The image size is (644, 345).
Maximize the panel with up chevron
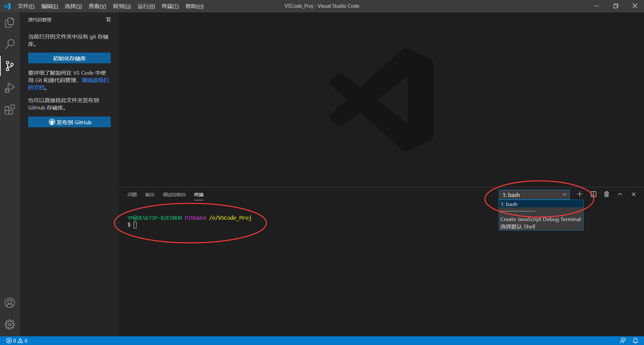[620, 194]
